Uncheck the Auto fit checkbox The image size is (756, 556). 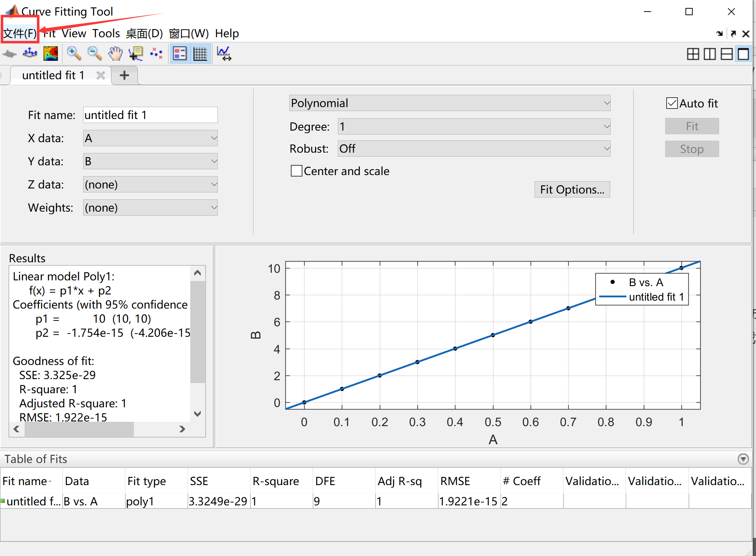pos(672,103)
